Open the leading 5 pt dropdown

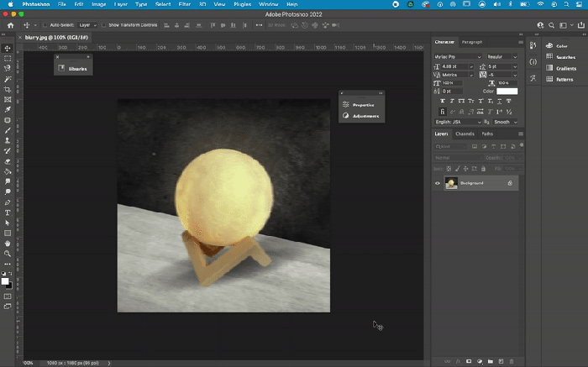515,66
